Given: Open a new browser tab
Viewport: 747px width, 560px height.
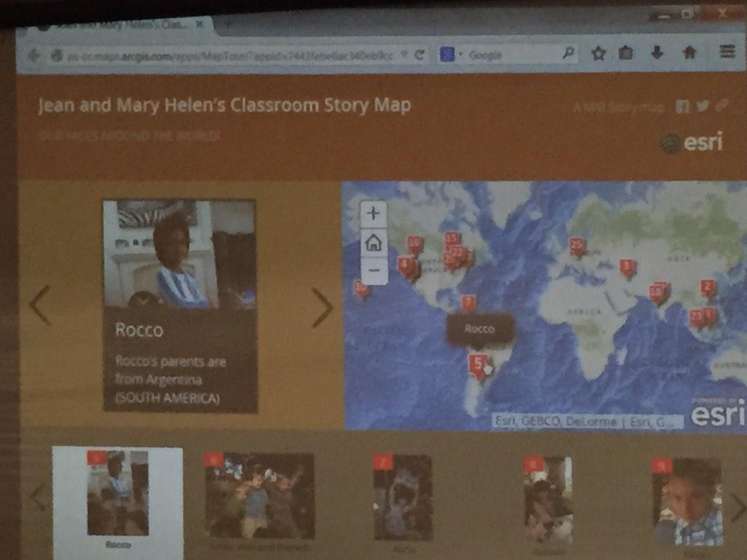Looking at the screenshot, I should (x=228, y=23).
